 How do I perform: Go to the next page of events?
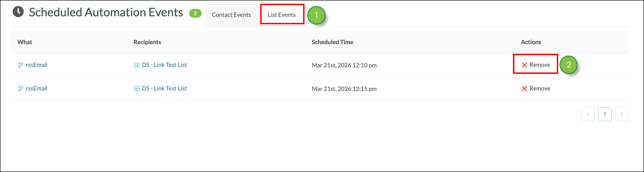622,114
